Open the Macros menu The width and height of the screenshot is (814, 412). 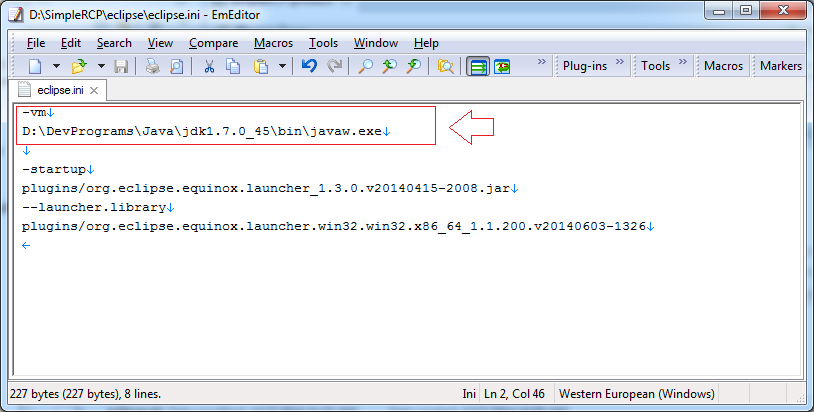[274, 43]
